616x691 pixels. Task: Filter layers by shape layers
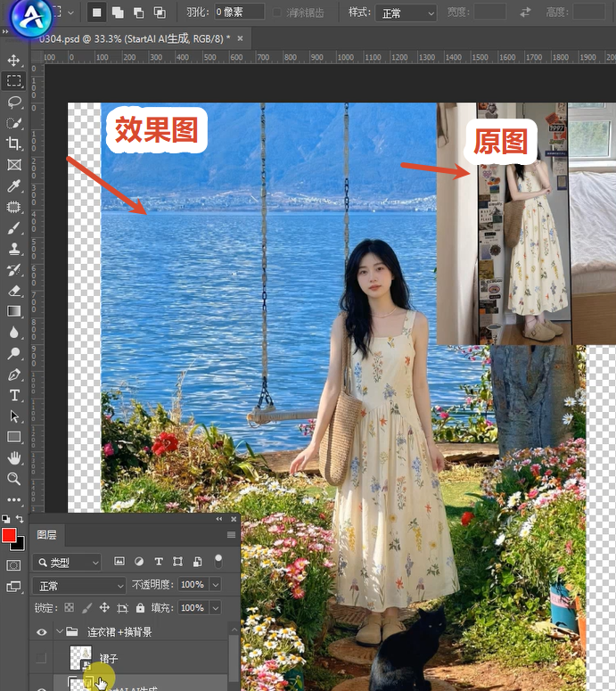tap(177, 561)
